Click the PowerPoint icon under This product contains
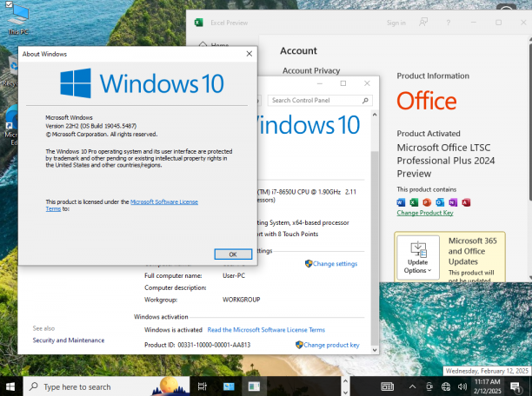 (x=427, y=202)
